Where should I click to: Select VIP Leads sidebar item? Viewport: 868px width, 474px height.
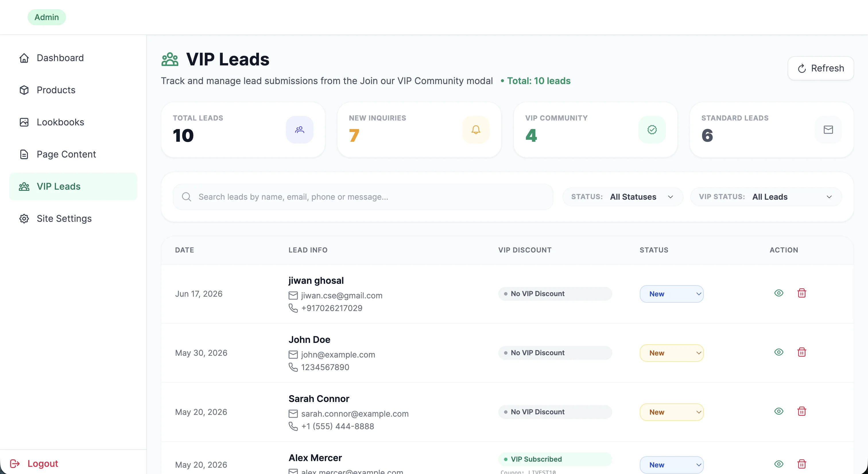(73, 186)
